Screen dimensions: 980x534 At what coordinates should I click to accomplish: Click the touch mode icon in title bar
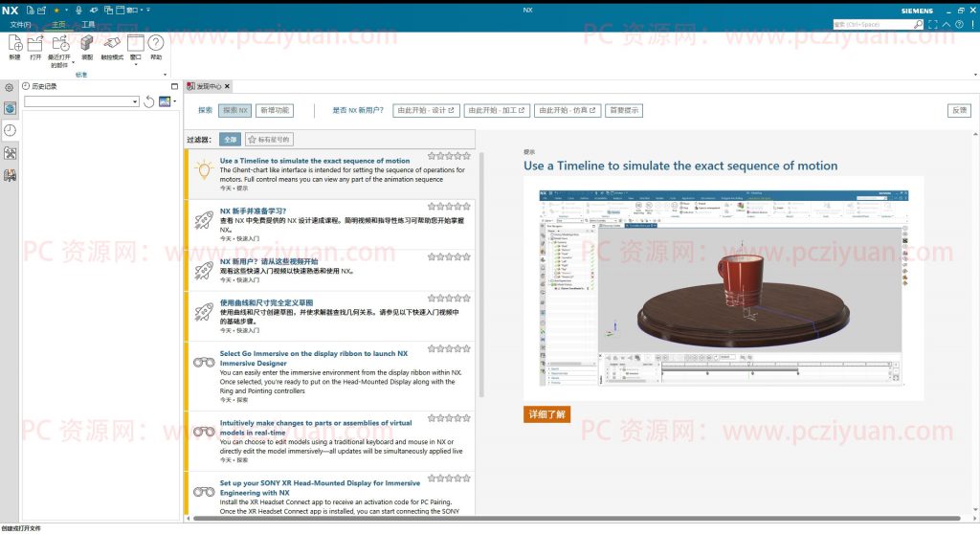click(x=94, y=10)
